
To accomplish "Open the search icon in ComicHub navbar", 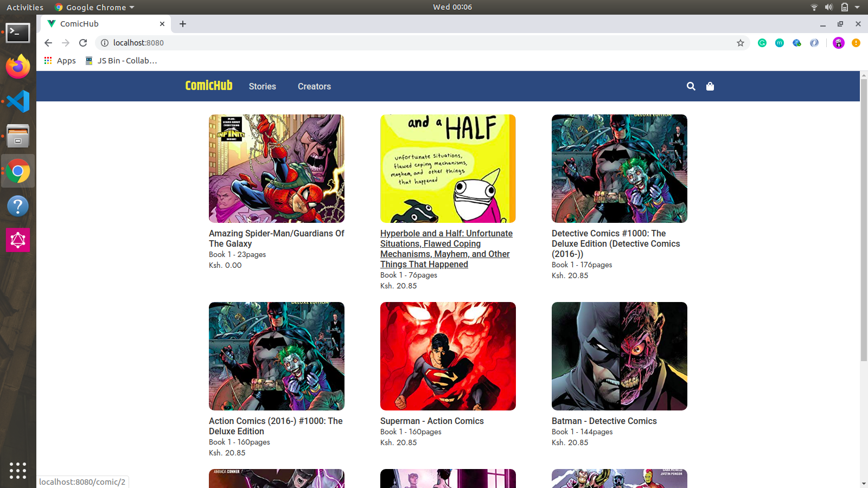I will coord(691,86).
